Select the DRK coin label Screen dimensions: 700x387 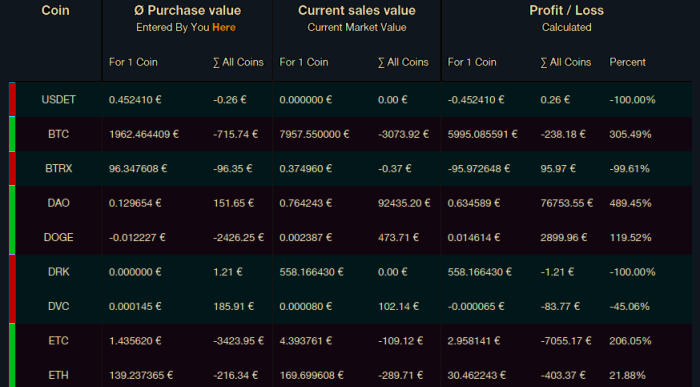click(58, 271)
